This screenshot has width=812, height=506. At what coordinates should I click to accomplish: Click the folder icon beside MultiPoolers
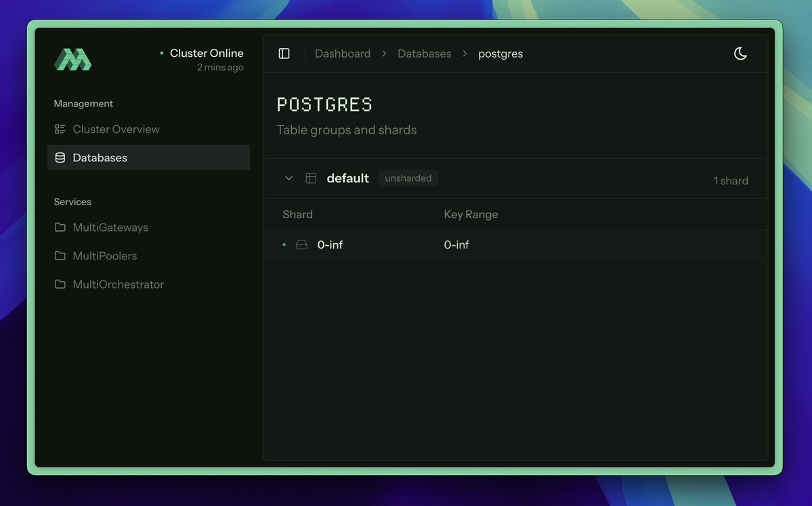(x=60, y=255)
